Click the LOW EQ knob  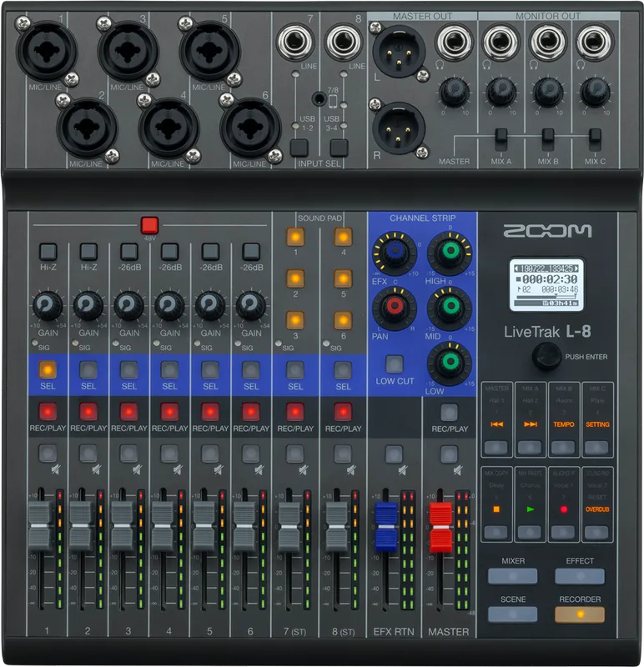point(450,363)
